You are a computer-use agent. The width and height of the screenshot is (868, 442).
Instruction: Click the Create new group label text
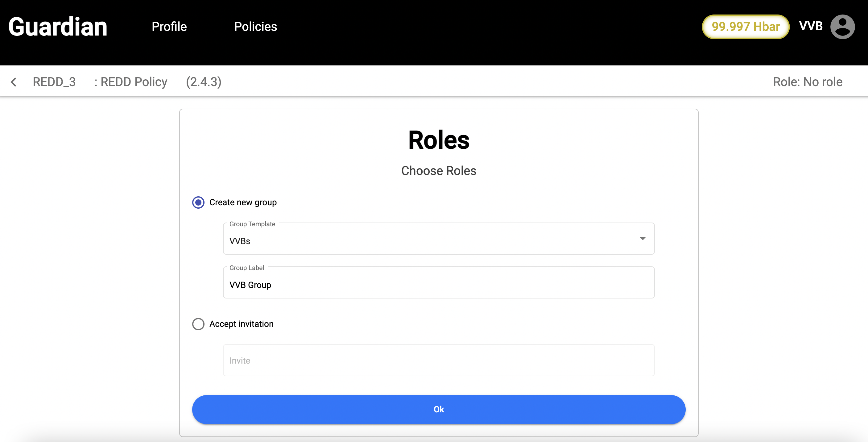243,202
